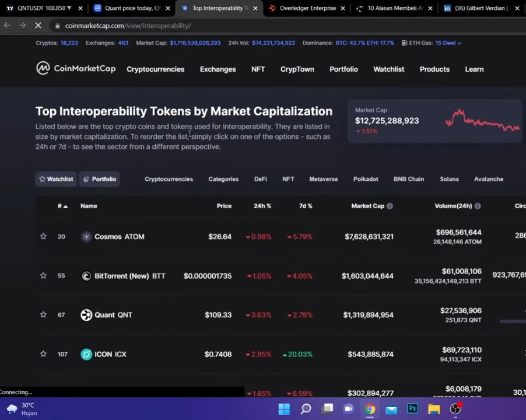The height and width of the screenshot is (420, 526).
Task: Open File Explorer from taskbar
Action: coord(434,409)
